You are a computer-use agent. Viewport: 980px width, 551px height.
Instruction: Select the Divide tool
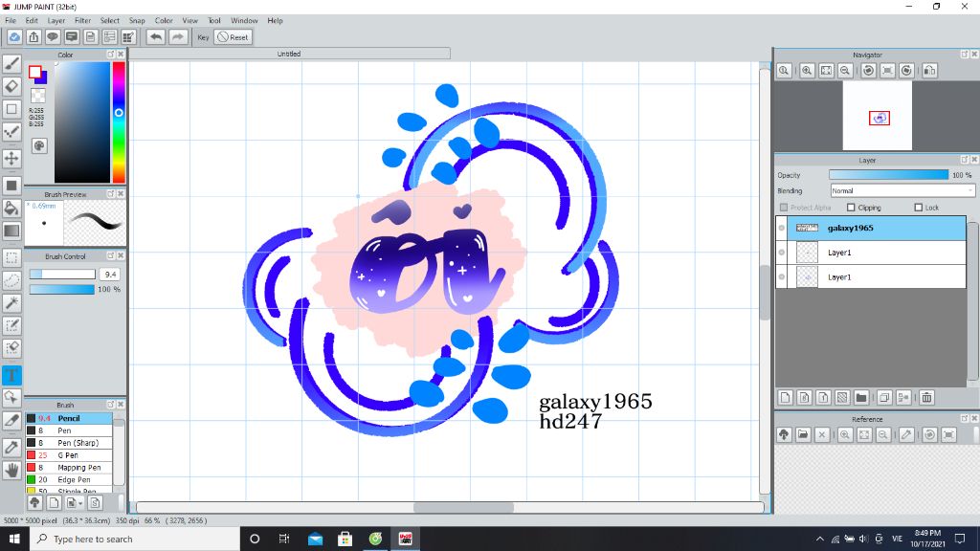(11, 421)
